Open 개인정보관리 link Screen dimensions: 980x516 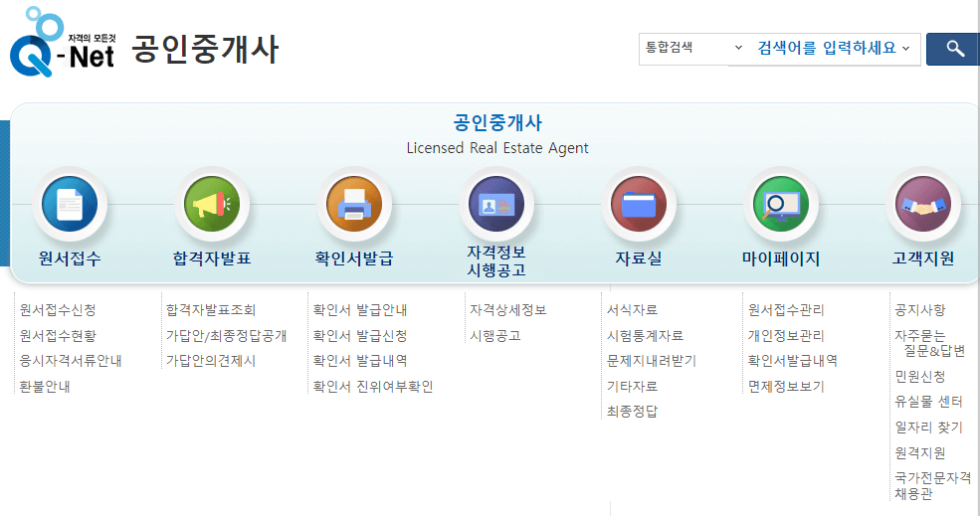pyautogui.click(x=786, y=335)
